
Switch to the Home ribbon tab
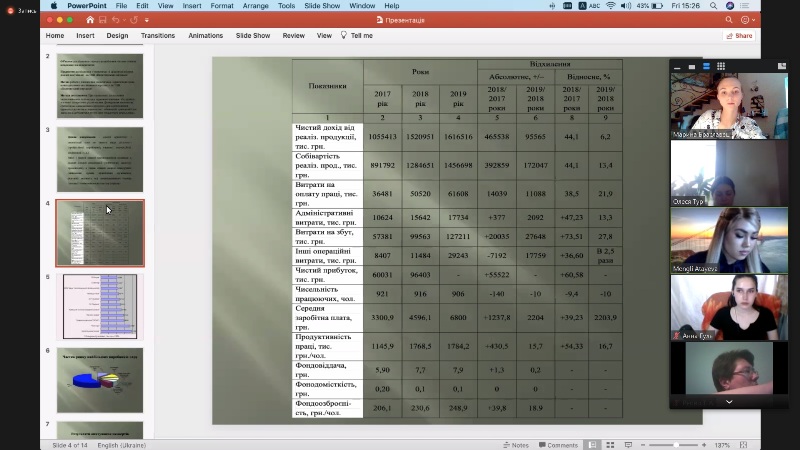55,36
